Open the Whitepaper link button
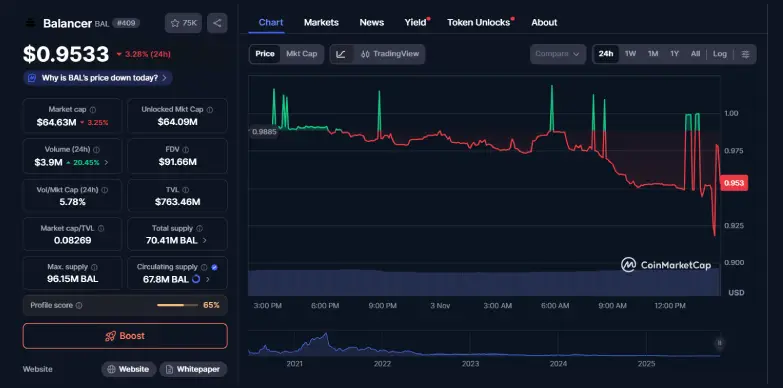The image size is (783, 388). click(193, 370)
